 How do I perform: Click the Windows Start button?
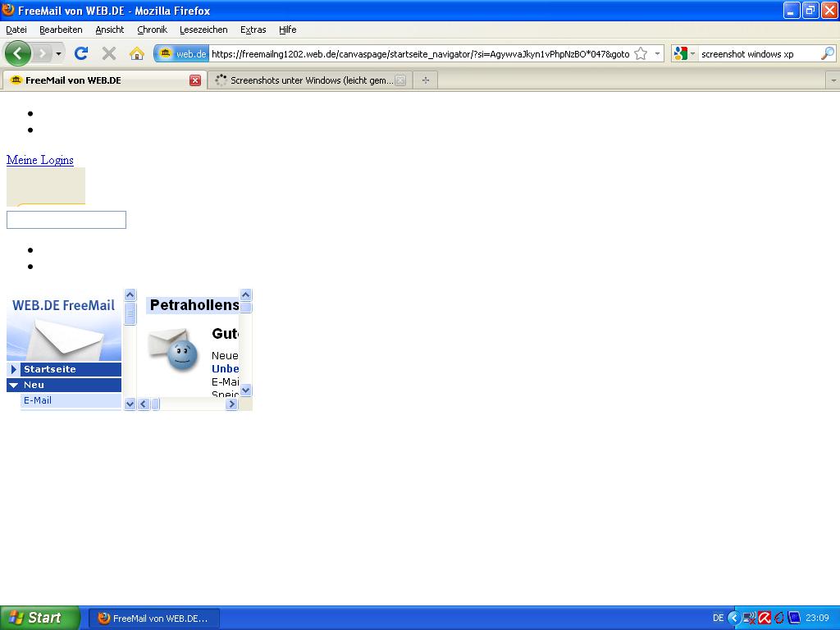[39, 618]
